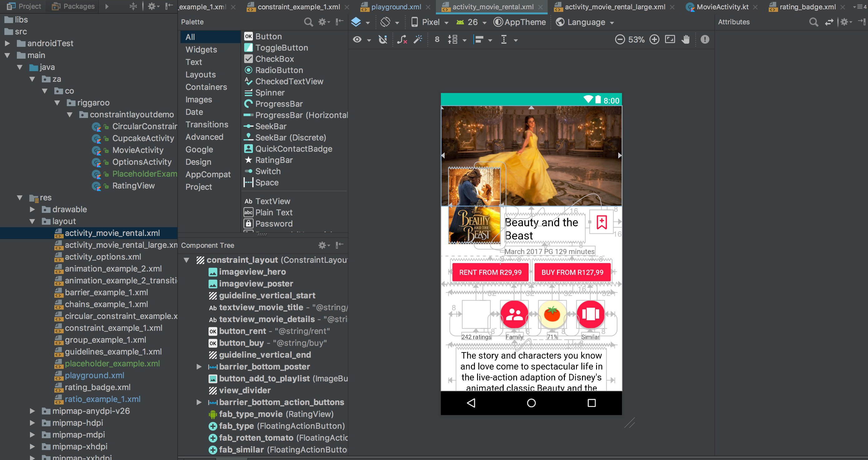Collapse the main folder

point(7,55)
